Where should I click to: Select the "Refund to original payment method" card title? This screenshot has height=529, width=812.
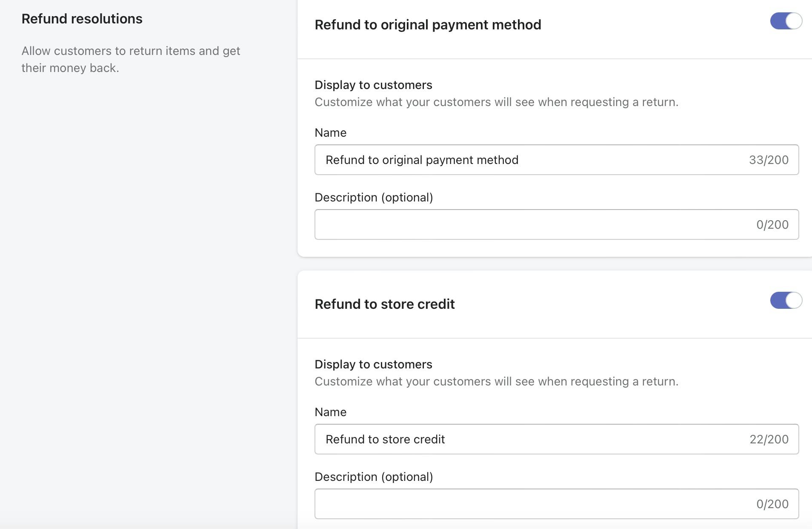click(x=428, y=25)
